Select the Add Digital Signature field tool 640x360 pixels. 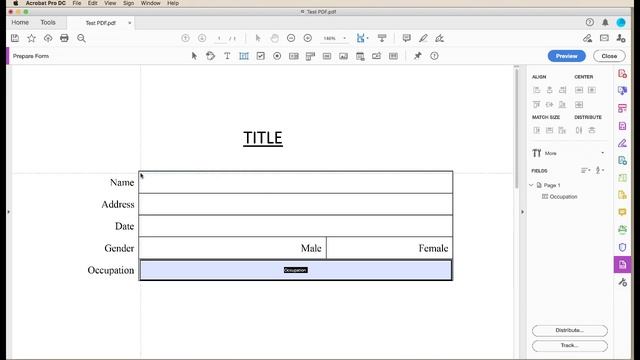click(376, 56)
